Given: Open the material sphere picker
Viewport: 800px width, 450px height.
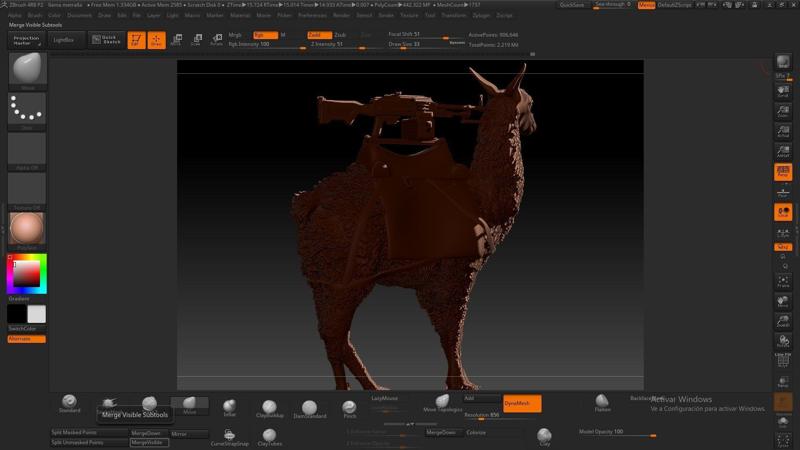Looking at the screenshot, I should [x=27, y=229].
